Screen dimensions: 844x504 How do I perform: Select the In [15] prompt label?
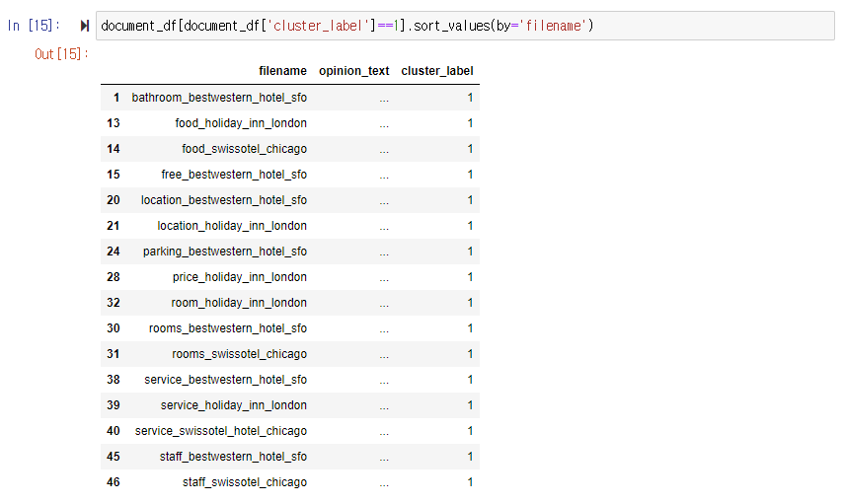click(x=34, y=26)
